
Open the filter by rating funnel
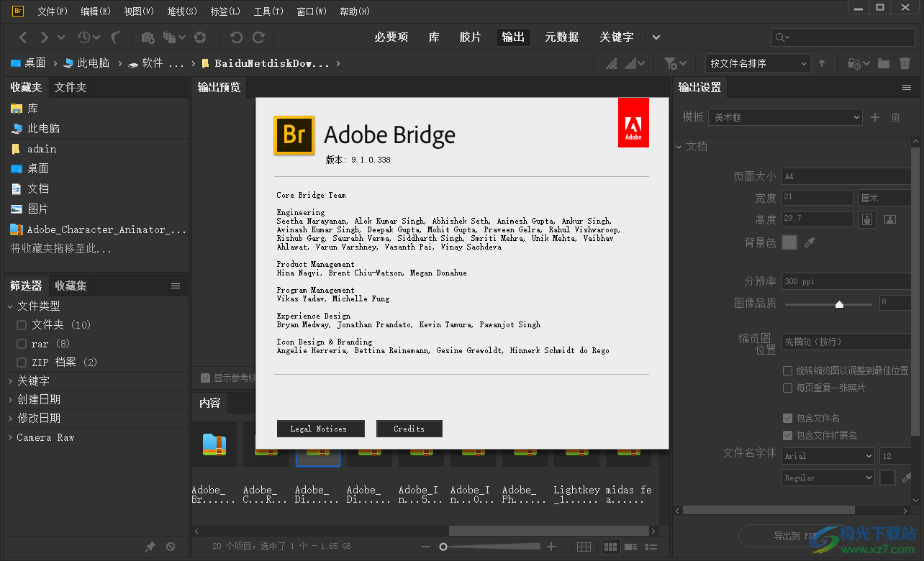(x=674, y=63)
